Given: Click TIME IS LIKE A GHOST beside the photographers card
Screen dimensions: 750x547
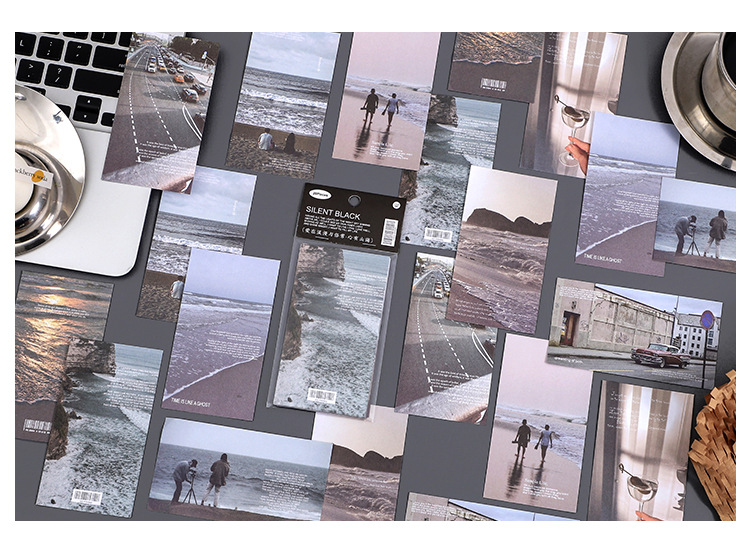Looking at the screenshot, I should [603, 259].
